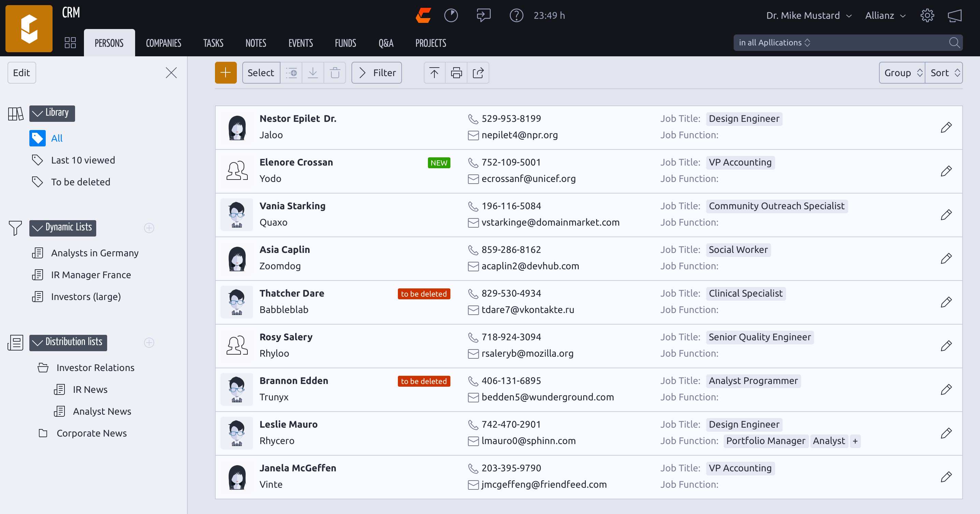Open the app grid launcher icon
980x514 pixels.
pyautogui.click(x=70, y=43)
